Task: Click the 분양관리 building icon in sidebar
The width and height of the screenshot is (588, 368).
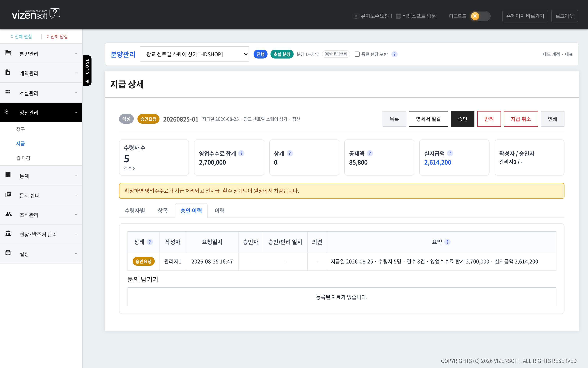Action: [x=8, y=53]
